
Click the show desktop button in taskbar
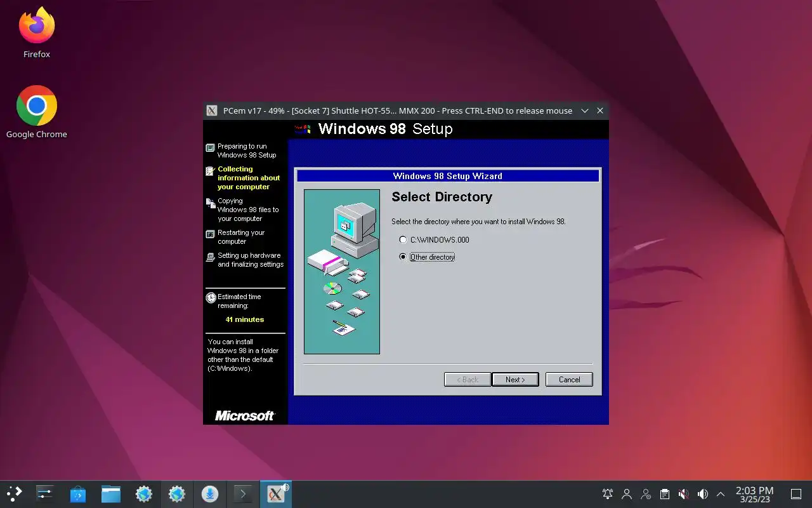796,494
